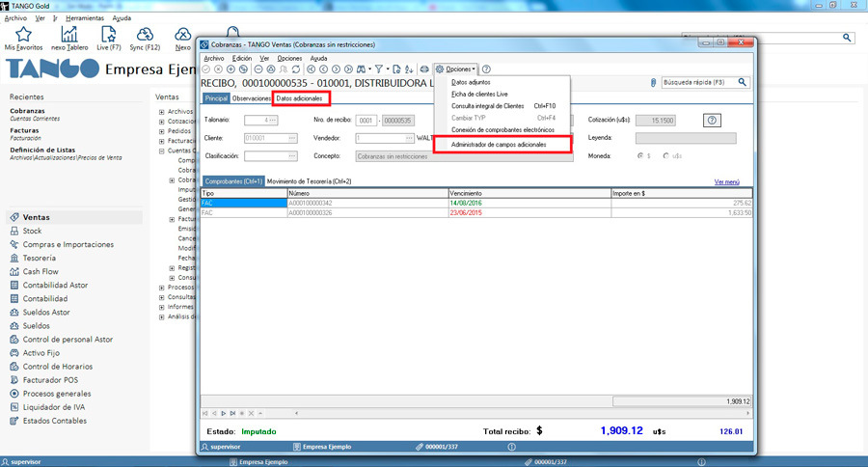Select Ficha de clientes Live
Viewport: 868px width, 467px height.
[479, 95]
